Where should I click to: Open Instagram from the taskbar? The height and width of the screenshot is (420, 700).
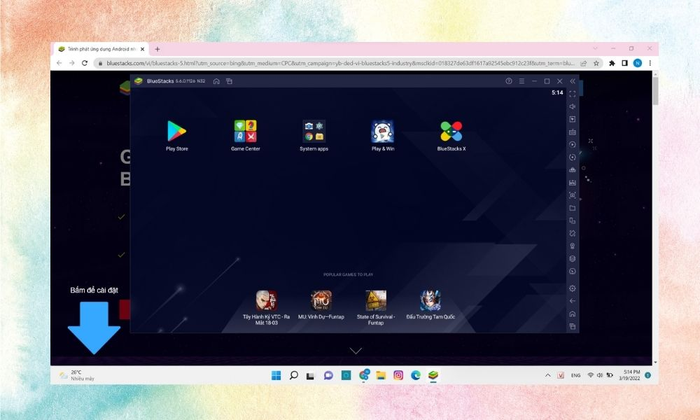[398, 375]
